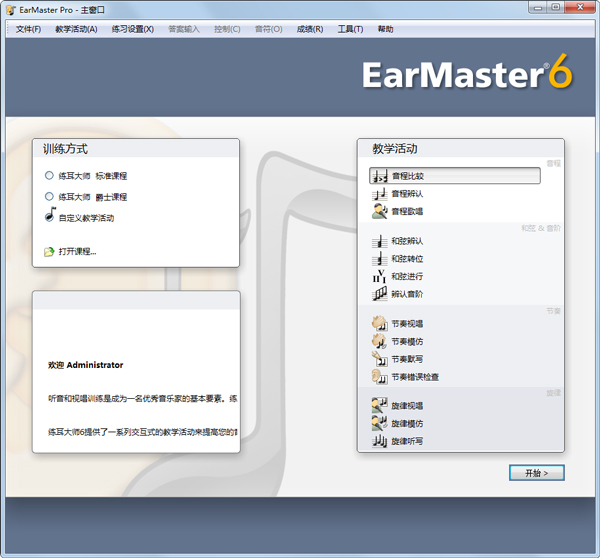The image size is (600, 558).
Task: Click the 音程比较 interval comparison icon
Action: (x=380, y=176)
